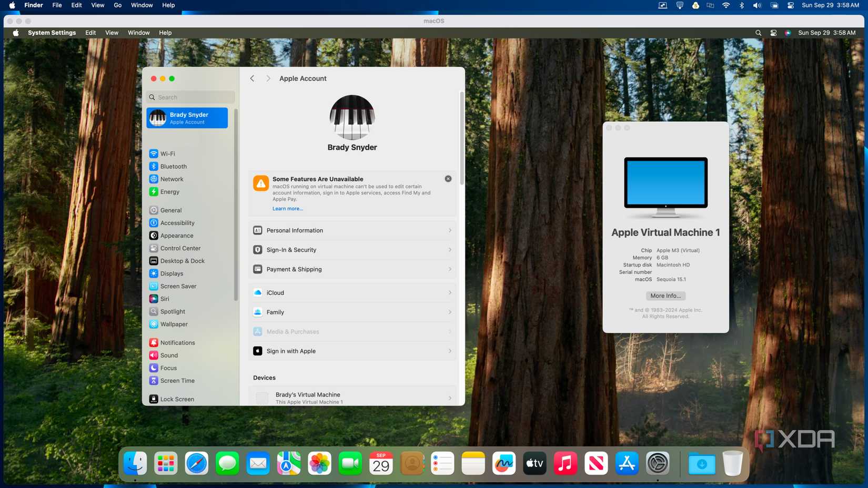The image size is (868, 488).
Task: Open Energy settings
Action: [164, 192]
